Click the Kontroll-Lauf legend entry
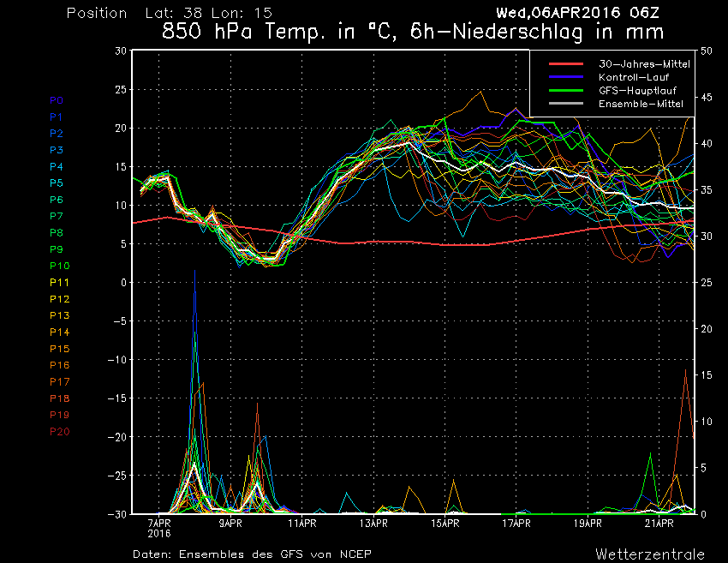Viewport: 728px width, 563px height. [634, 77]
